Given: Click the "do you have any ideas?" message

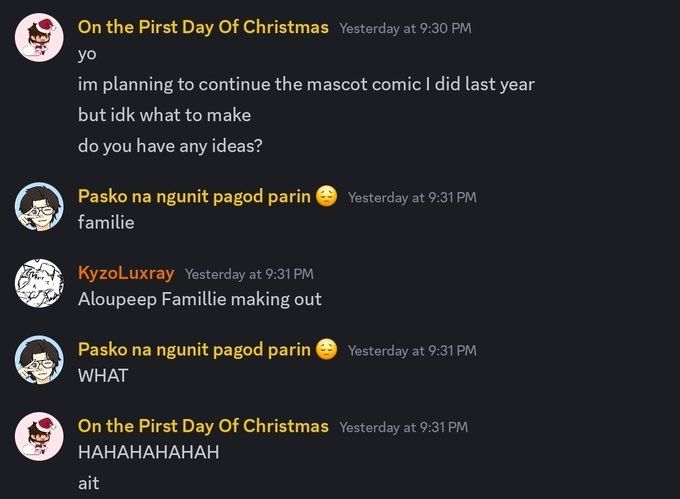Looking at the screenshot, I should pos(170,145).
